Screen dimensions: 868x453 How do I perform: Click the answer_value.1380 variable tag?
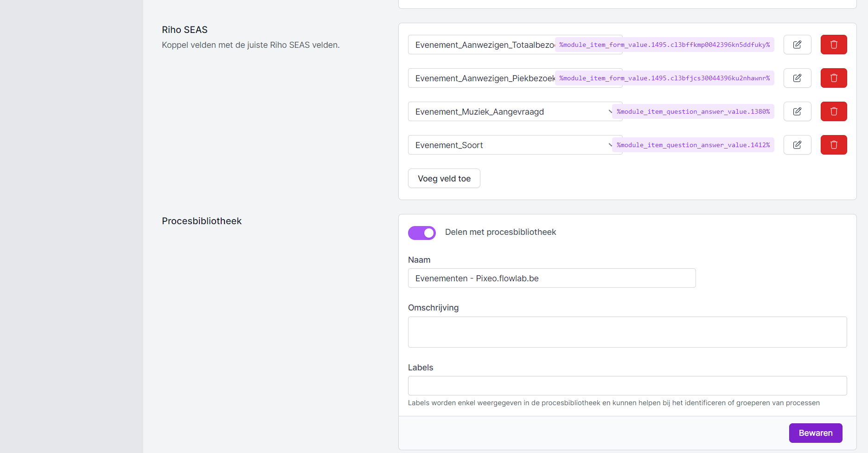point(693,111)
